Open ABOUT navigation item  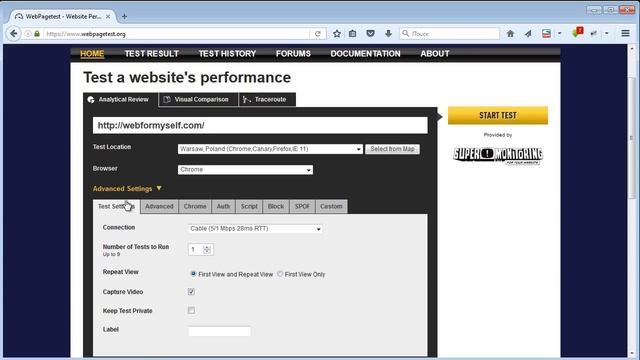[435, 53]
